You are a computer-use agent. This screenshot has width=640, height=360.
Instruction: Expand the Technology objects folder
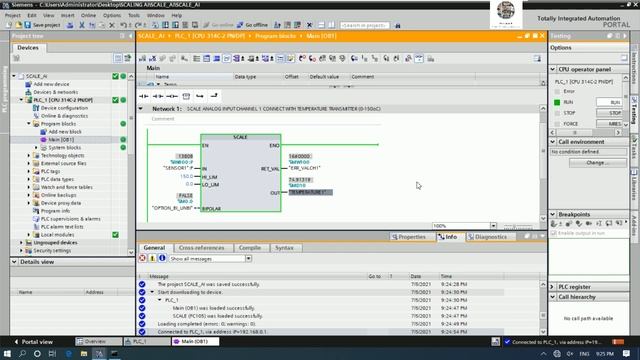coord(29,156)
